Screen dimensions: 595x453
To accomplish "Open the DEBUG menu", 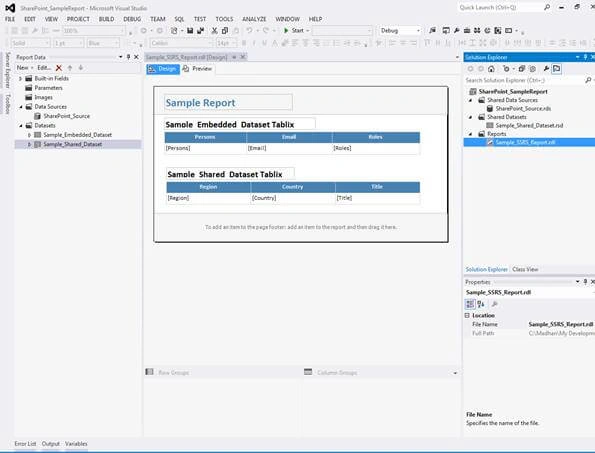I will [132, 19].
